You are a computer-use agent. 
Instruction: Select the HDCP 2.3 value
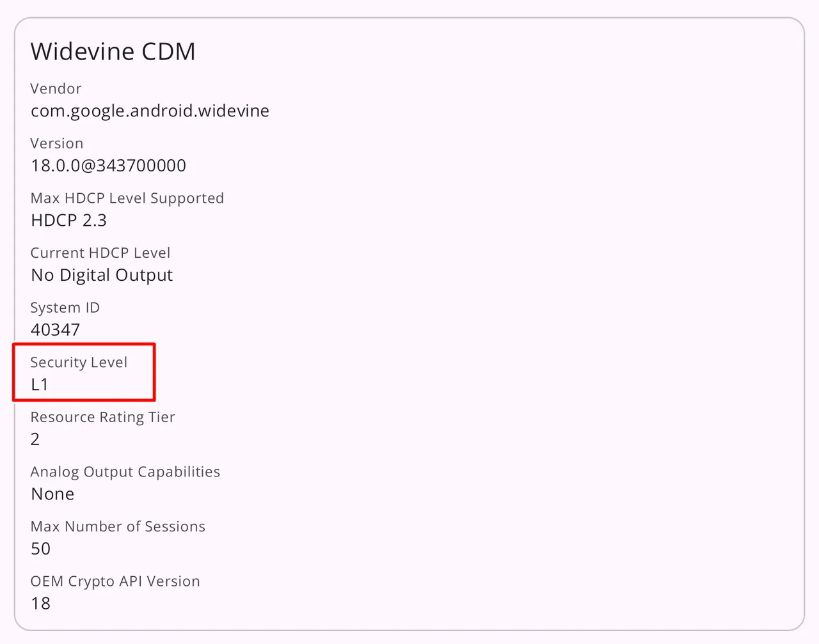tap(68, 221)
